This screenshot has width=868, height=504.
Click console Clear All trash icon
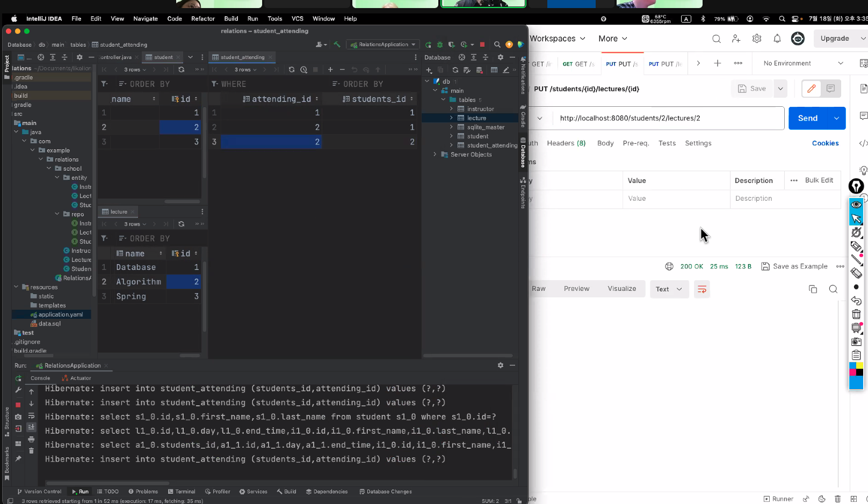tap(31, 451)
